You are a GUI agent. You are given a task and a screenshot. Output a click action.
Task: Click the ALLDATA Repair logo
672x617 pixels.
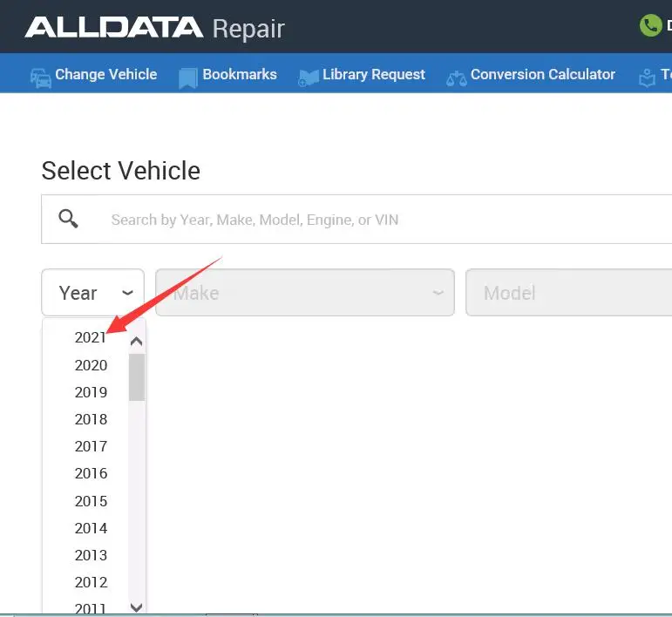click(x=155, y=28)
